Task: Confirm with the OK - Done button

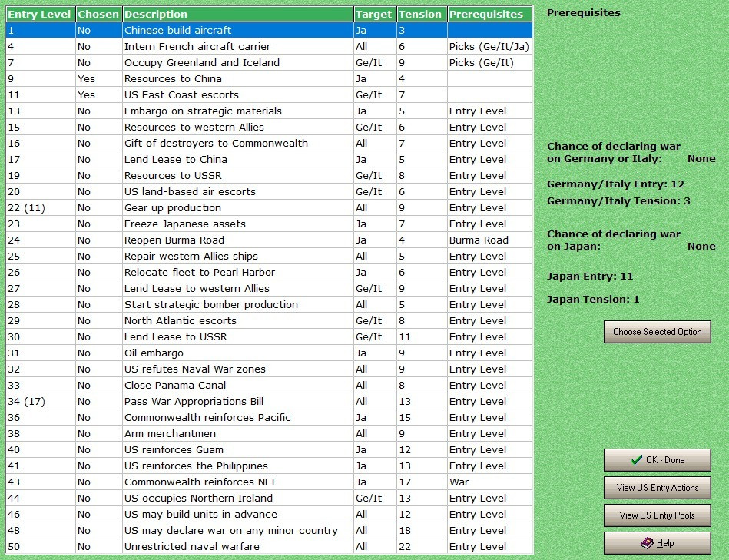Action: [x=657, y=460]
